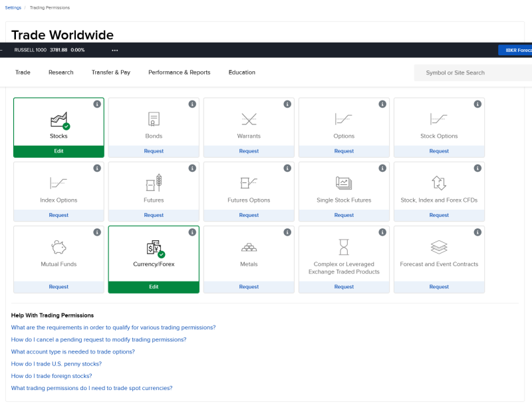532x406 pixels.
Task: Request Futures Options trading permission
Action: [x=249, y=215]
